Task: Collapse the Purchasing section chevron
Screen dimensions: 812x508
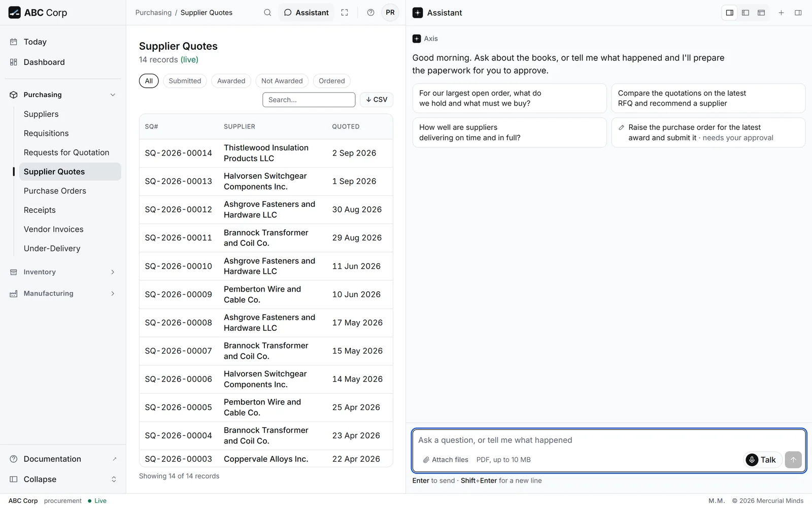Action: pyautogui.click(x=113, y=95)
